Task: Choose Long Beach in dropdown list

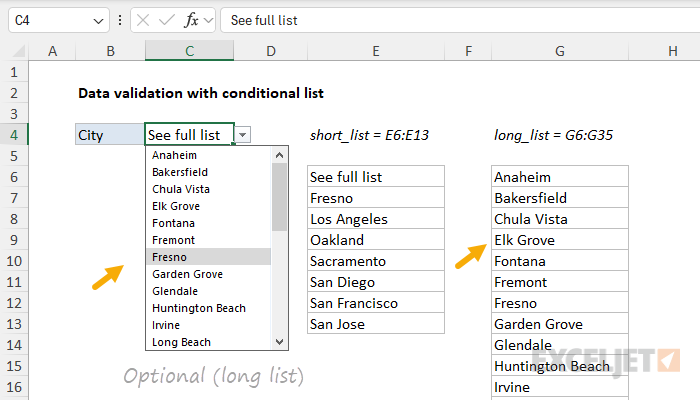Action: (x=208, y=342)
